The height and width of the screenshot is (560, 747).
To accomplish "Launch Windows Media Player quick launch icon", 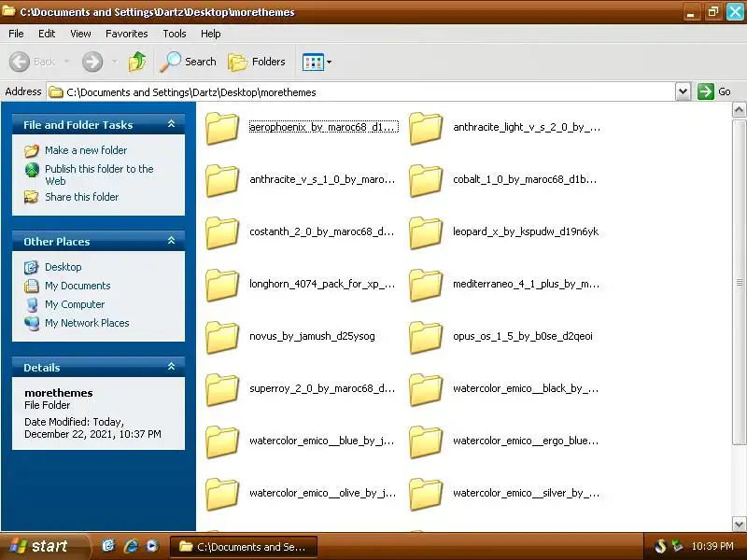I will pos(152,546).
